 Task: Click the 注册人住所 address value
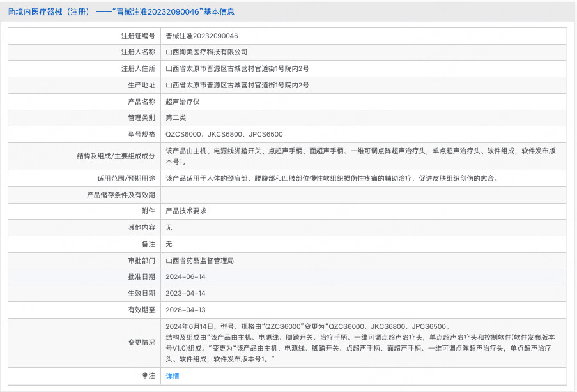237,69
